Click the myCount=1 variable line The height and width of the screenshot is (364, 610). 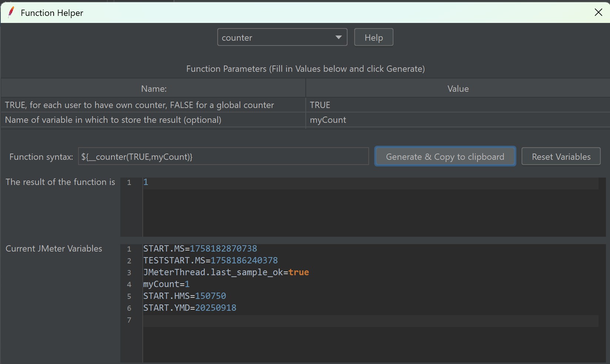[167, 284]
